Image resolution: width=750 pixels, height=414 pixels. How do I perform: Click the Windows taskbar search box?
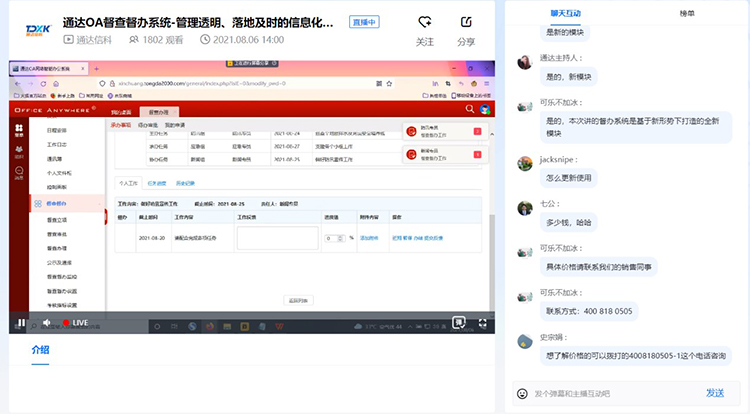click(x=88, y=327)
